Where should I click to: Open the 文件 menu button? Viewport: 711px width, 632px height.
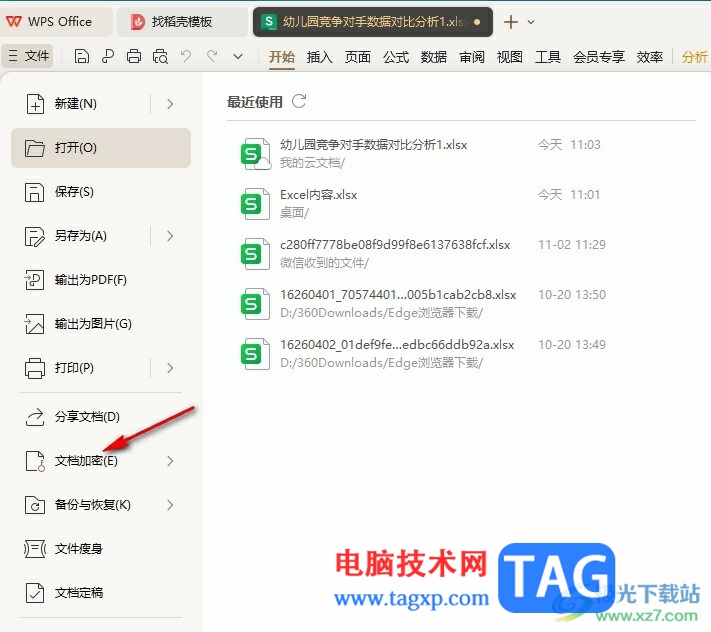[x=28, y=56]
